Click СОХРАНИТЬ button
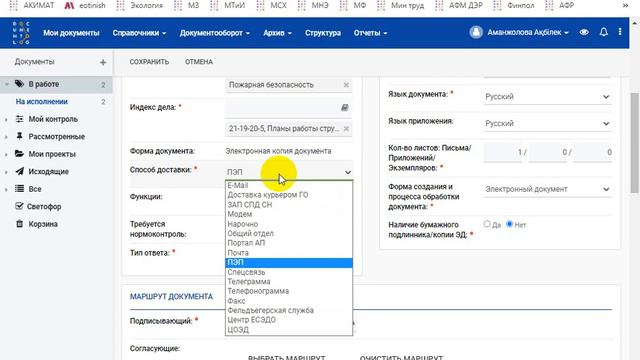 pyautogui.click(x=149, y=62)
